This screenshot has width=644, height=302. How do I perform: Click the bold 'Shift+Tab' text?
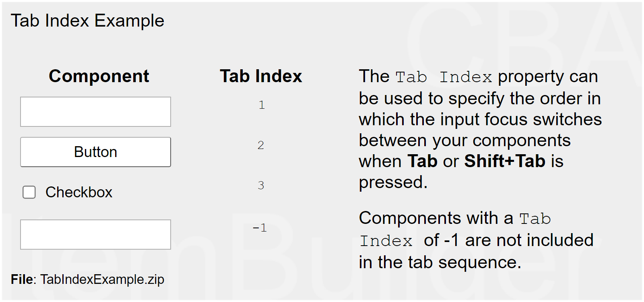tap(505, 161)
